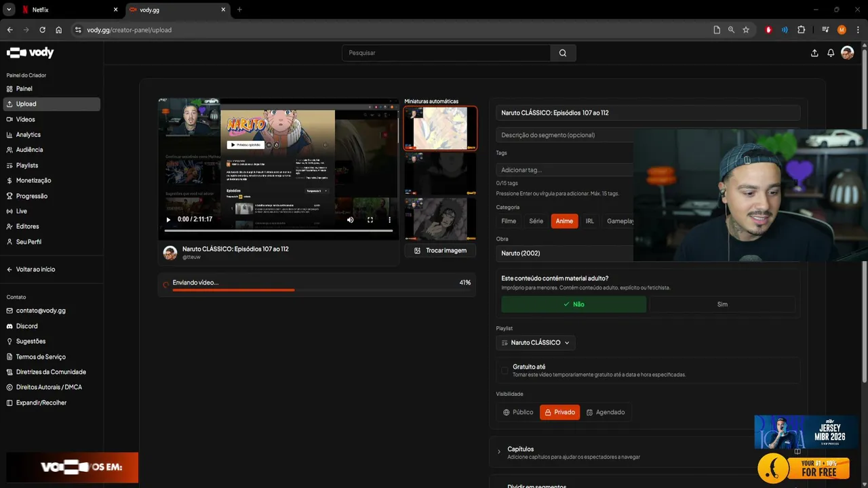Click the upload icon in header

pos(814,53)
